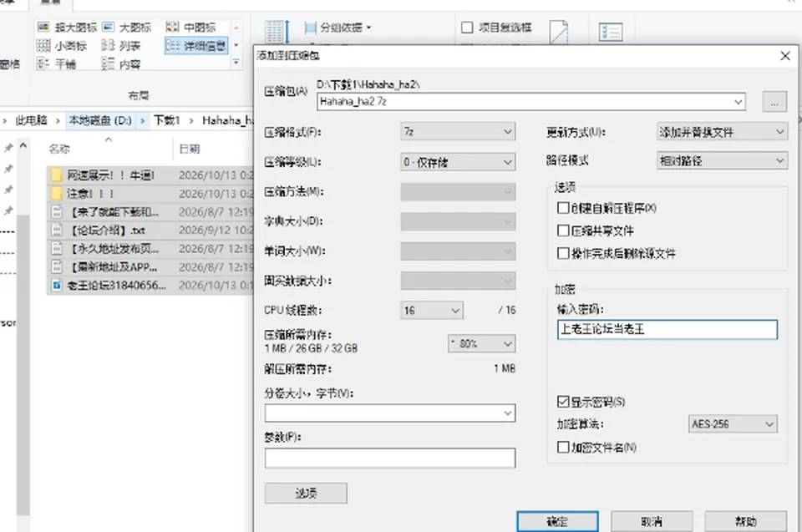Image resolution: width=802 pixels, height=532 pixels.
Task: Click the folder options icon in the ribbon
Action: pos(611,32)
